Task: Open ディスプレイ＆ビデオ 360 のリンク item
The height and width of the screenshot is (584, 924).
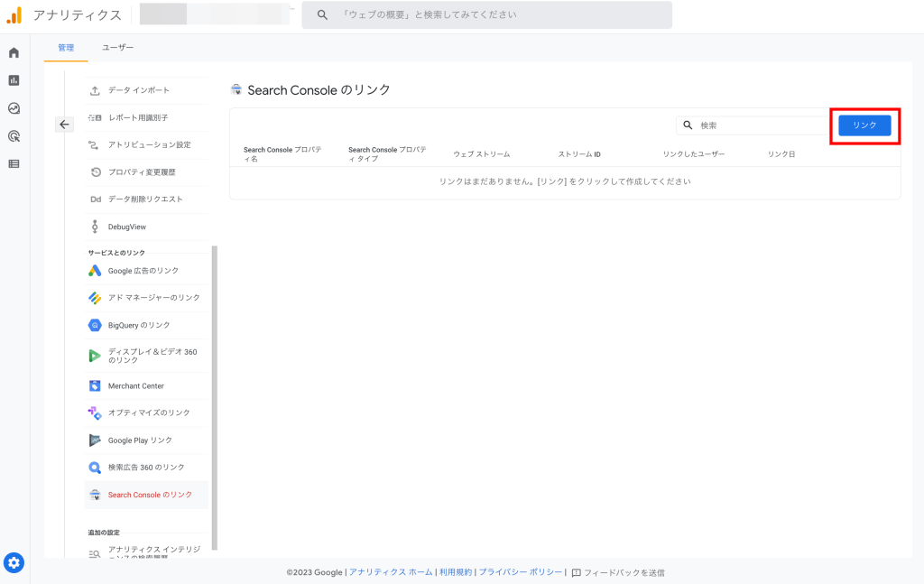Action: coord(146,356)
